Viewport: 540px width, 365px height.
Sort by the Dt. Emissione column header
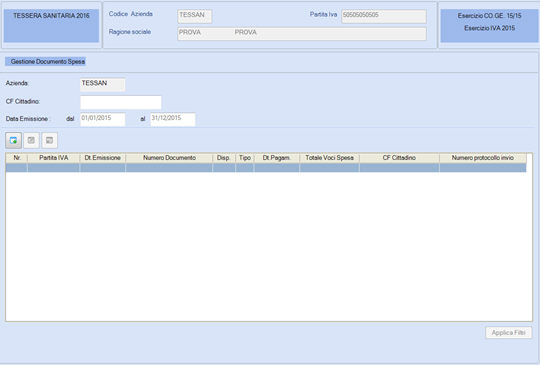point(103,158)
